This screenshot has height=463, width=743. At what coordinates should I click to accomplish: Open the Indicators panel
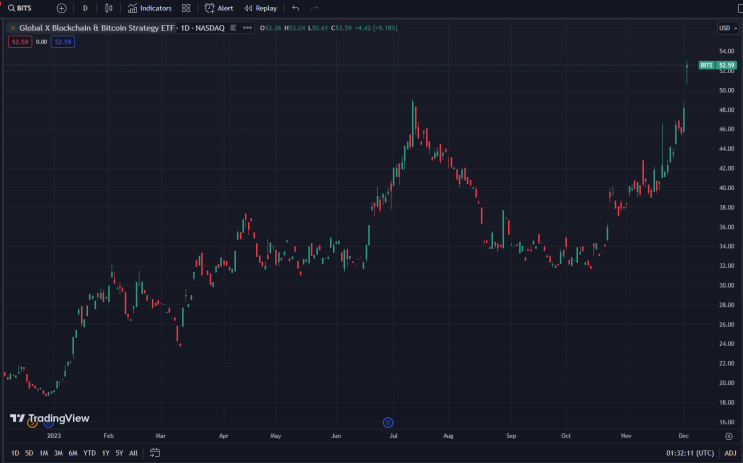[x=149, y=8]
